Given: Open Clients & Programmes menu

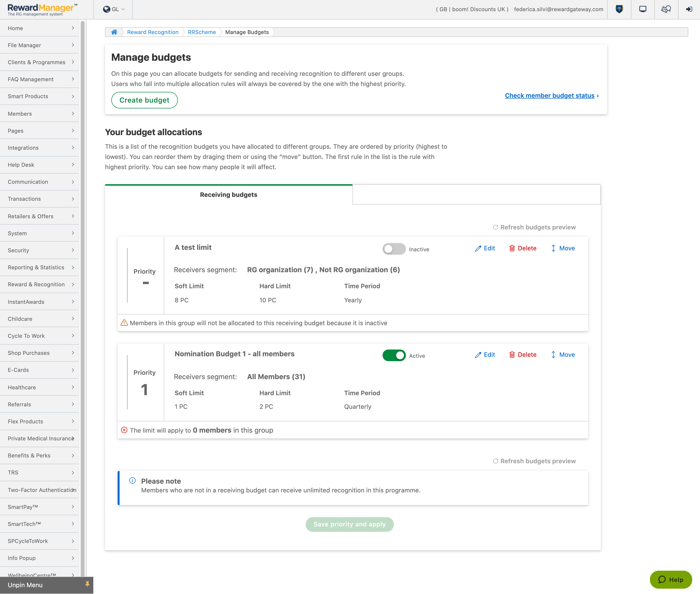Looking at the screenshot, I should point(39,62).
